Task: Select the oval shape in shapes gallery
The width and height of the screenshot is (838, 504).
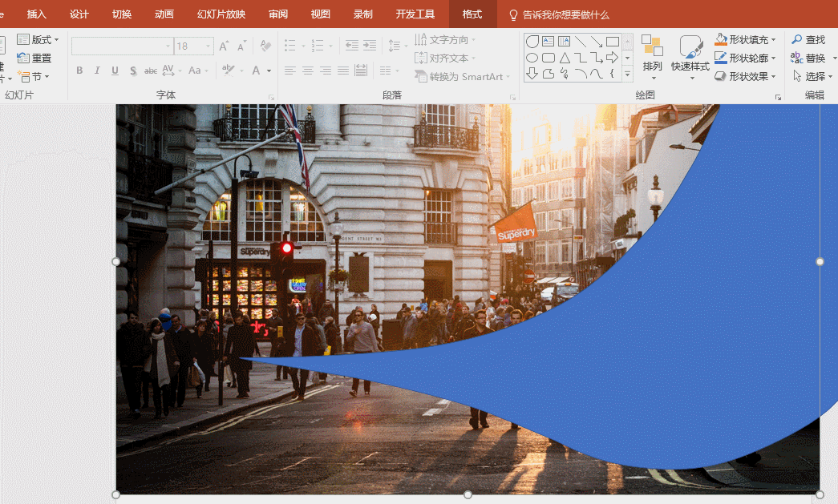Action: [x=532, y=58]
